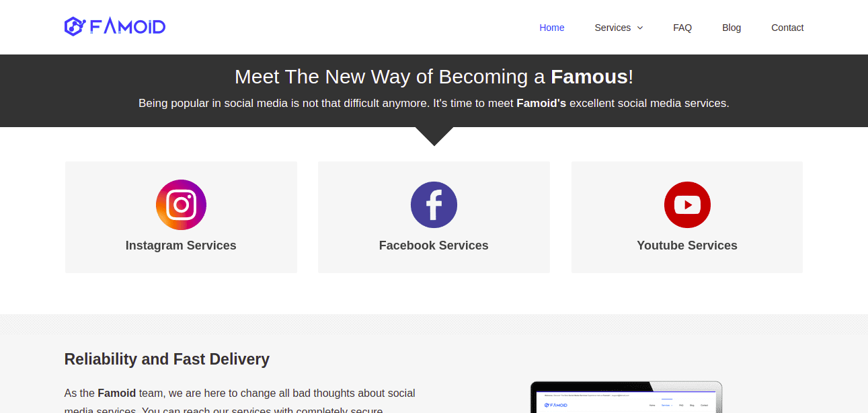Select the Instagram Services label
Viewport: 868px width, 413px height.
point(181,246)
